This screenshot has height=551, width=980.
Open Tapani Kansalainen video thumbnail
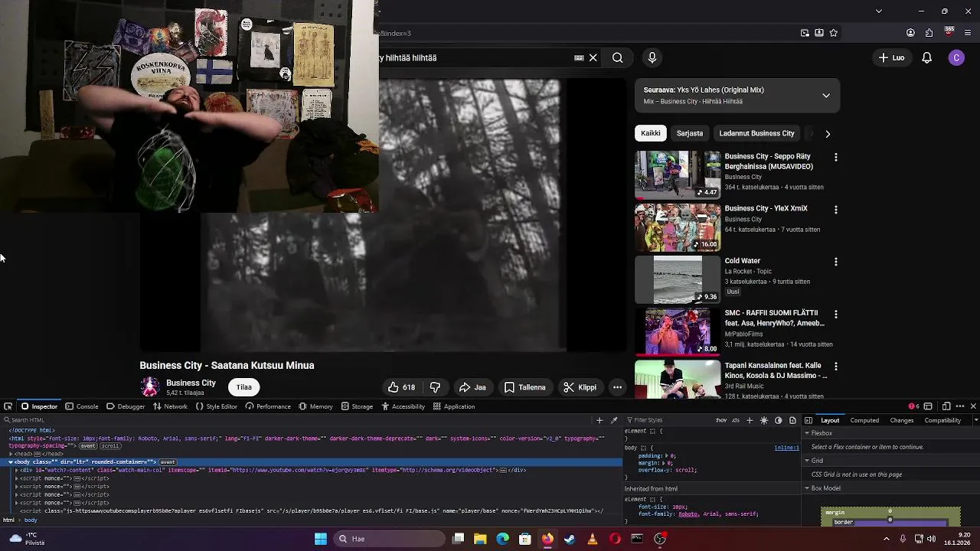click(678, 380)
